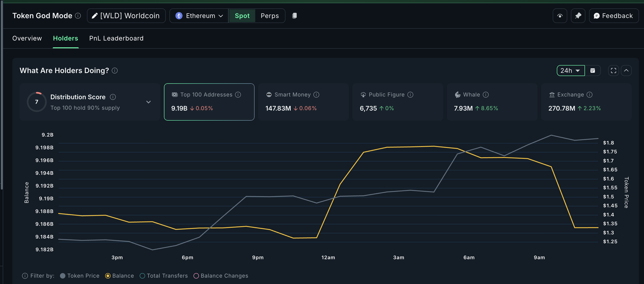
Task: Click info icon next to Smart Money
Action: click(316, 95)
